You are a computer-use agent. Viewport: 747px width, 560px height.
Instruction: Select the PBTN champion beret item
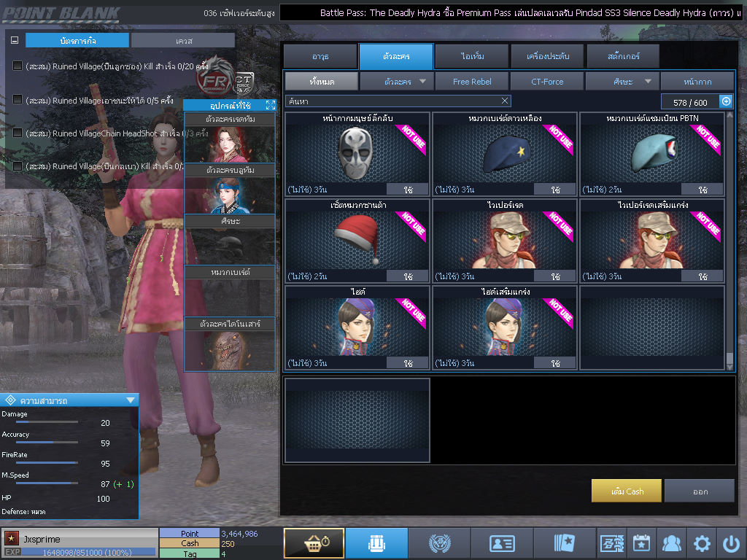(x=652, y=153)
